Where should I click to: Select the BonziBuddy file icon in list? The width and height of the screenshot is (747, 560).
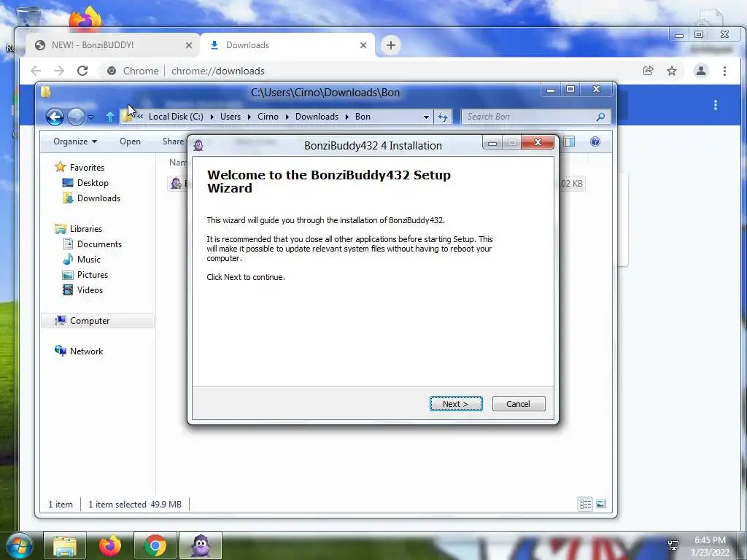176,183
